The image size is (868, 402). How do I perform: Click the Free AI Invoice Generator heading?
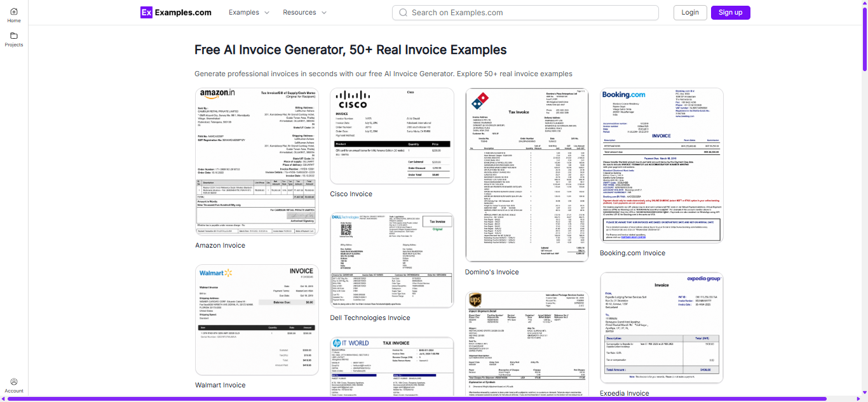[x=350, y=50]
